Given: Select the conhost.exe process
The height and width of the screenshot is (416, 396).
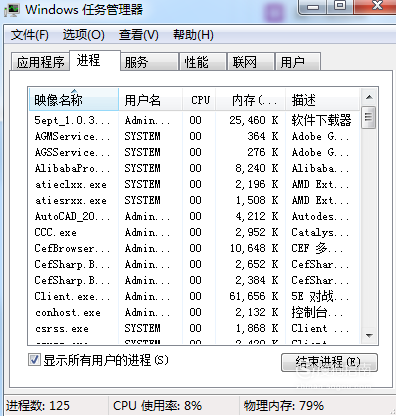Looking at the screenshot, I should (194, 312).
